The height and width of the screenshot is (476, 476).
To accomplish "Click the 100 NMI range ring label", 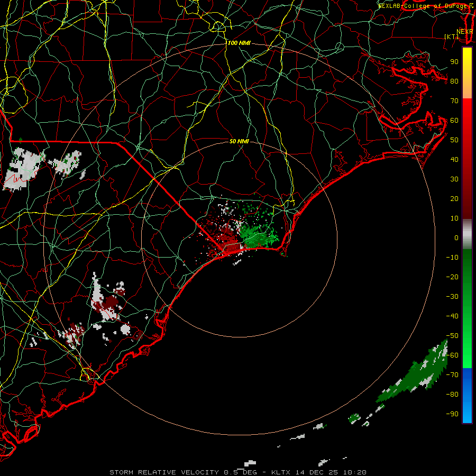I will point(239,43).
